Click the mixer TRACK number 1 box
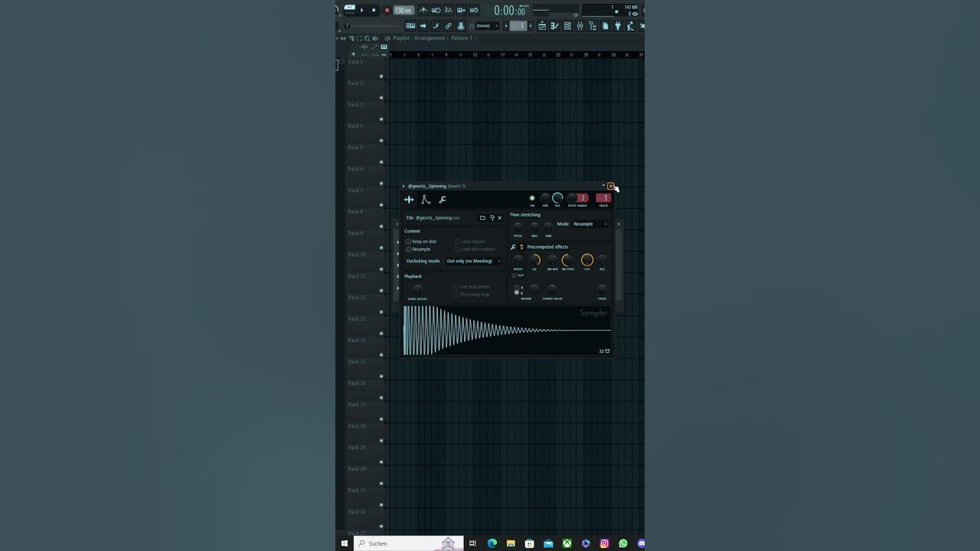 pos(603,197)
